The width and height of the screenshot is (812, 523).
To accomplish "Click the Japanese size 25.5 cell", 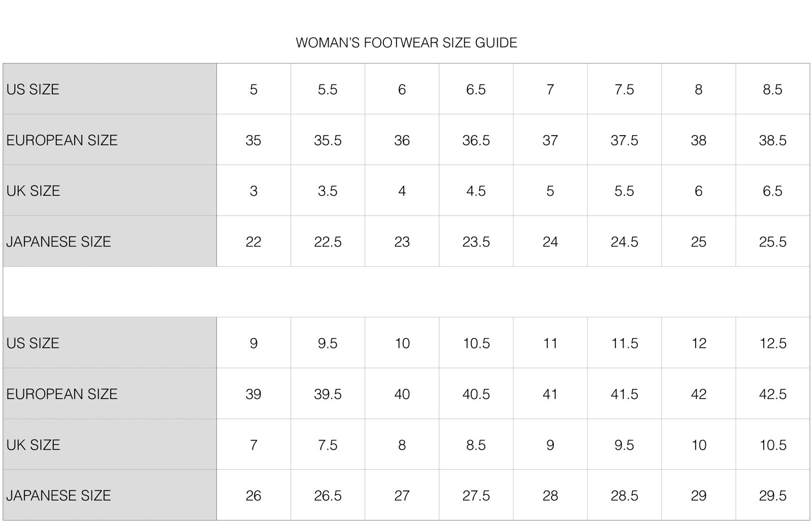I will [x=772, y=241].
